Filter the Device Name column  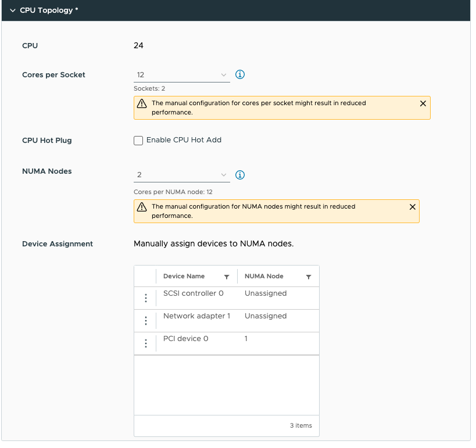click(227, 277)
